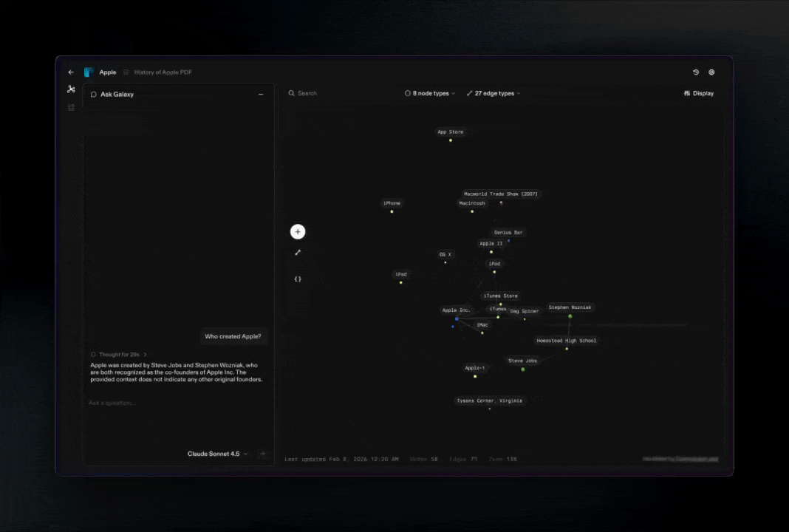Open the Apple breadcrumb
This screenshot has height=532, width=789.
point(108,72)
